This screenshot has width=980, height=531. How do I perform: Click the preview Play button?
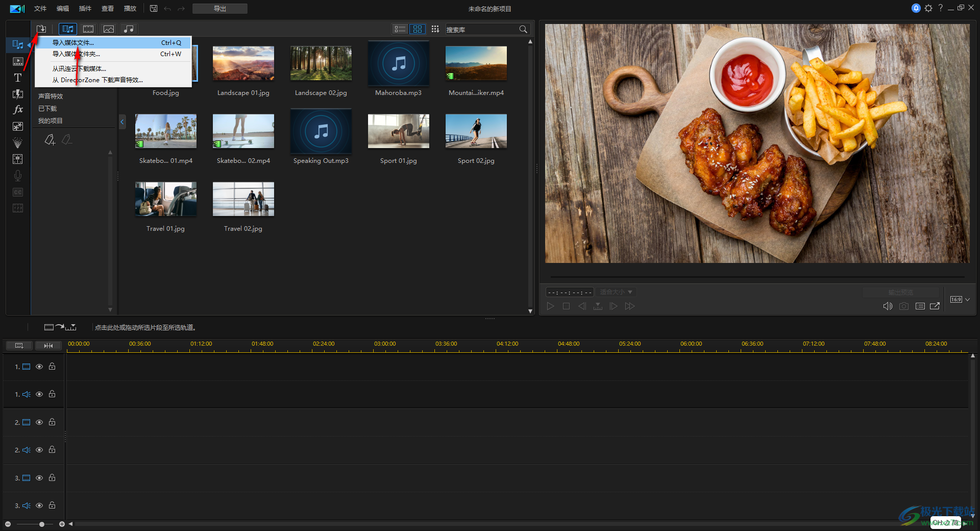pos(550,306)
